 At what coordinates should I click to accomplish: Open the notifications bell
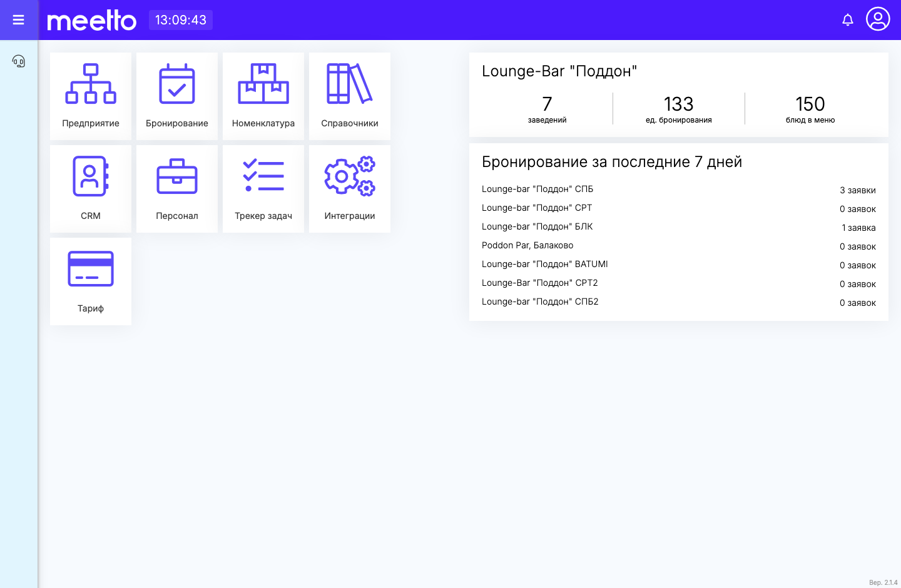click(848, 20)
